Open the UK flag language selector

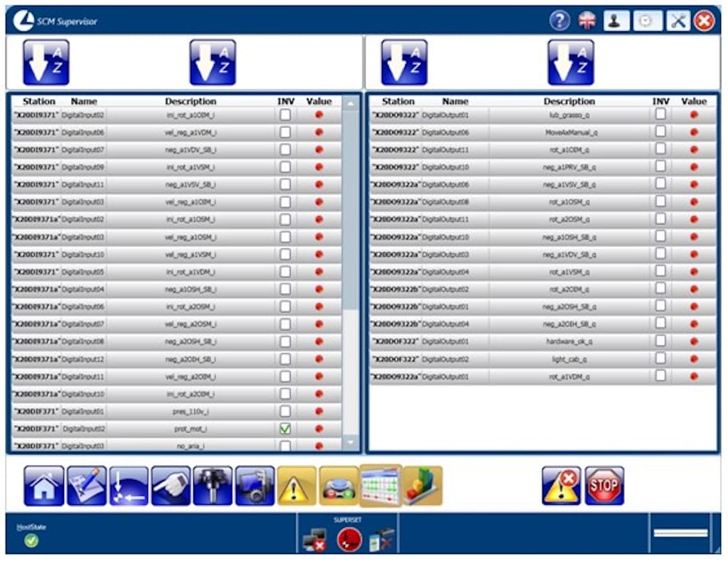pyautogui.click(x=587, y=21)
